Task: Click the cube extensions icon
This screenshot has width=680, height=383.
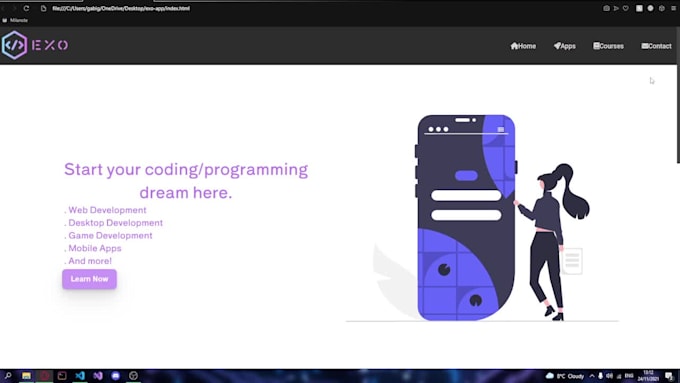Action: [x=662, y=8]
